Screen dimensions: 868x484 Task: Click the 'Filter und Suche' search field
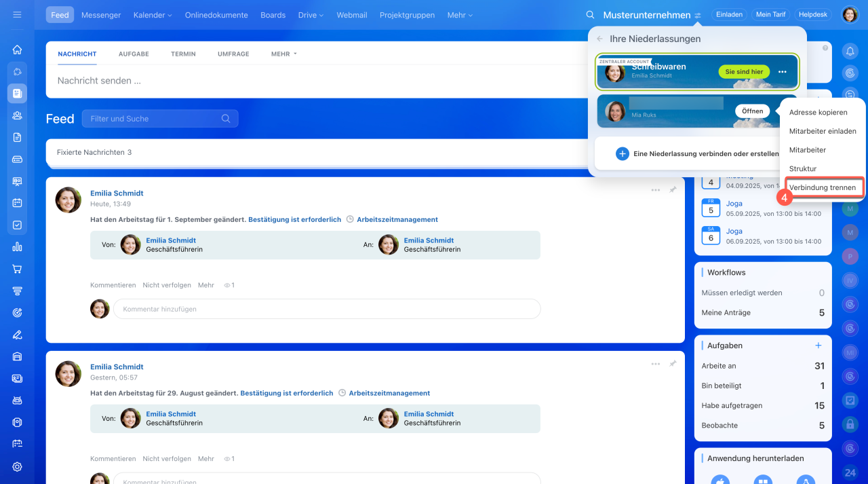pos(159,119)
